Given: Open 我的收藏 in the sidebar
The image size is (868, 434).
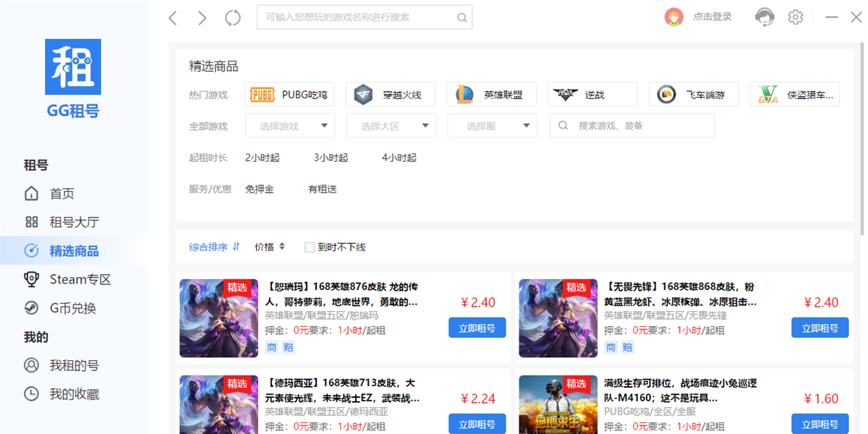Looking at the screenshot, I should [74, 394].
